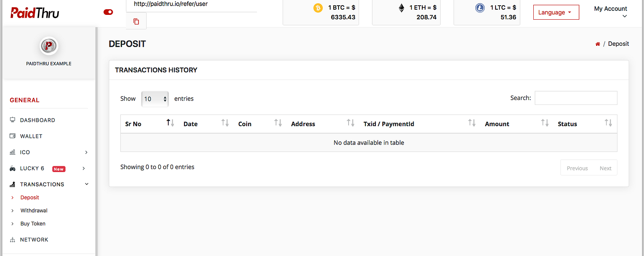Click the Wallet icon in sidebar
Image resolution: width=644 pixels, height=256 pixels.
point(12,136)
